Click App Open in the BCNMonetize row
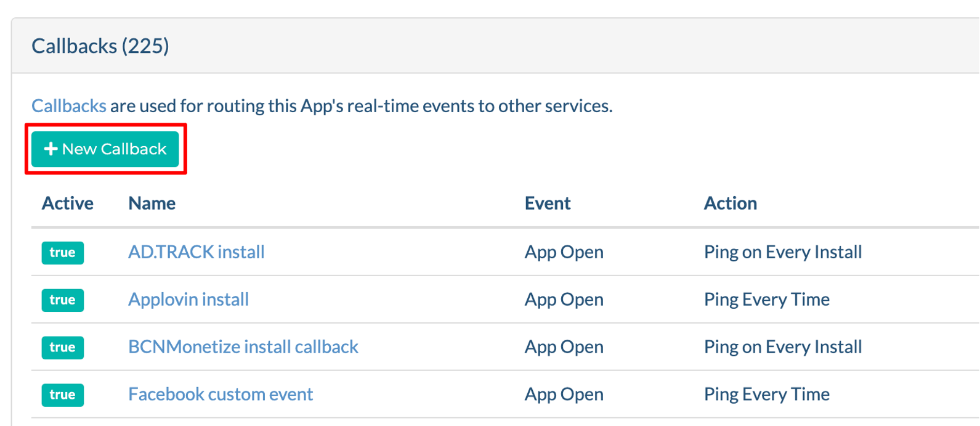This screenshot has height=426, width=980. click(x=564, y=347)
